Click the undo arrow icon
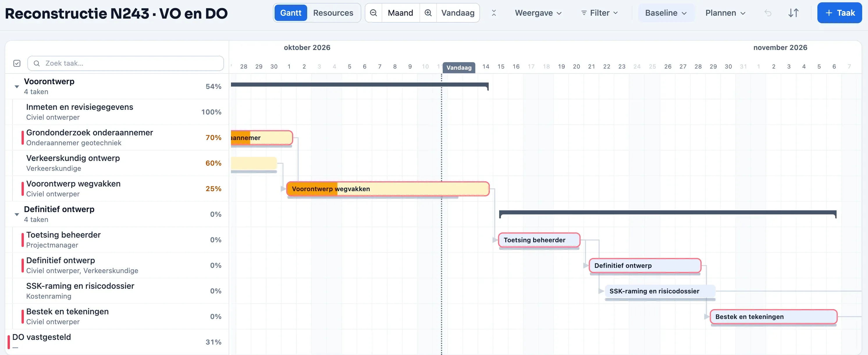868x355 pixels. [x=768, y=13]
